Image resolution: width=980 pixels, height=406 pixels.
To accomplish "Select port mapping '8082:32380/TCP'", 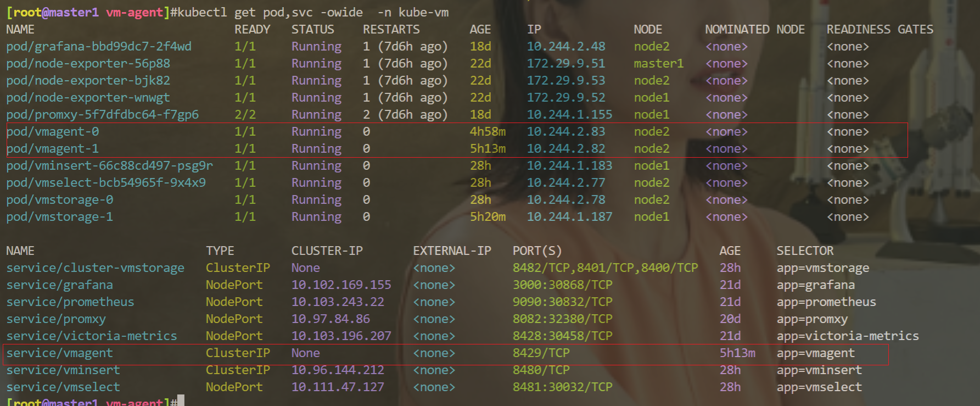I will point(563,319).
